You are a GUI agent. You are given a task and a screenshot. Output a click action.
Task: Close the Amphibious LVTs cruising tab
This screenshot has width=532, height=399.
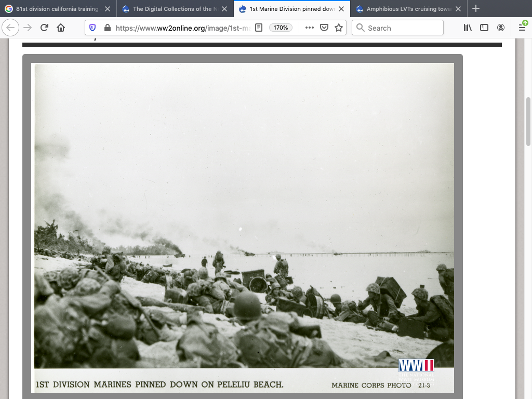[x=458, y=9]
